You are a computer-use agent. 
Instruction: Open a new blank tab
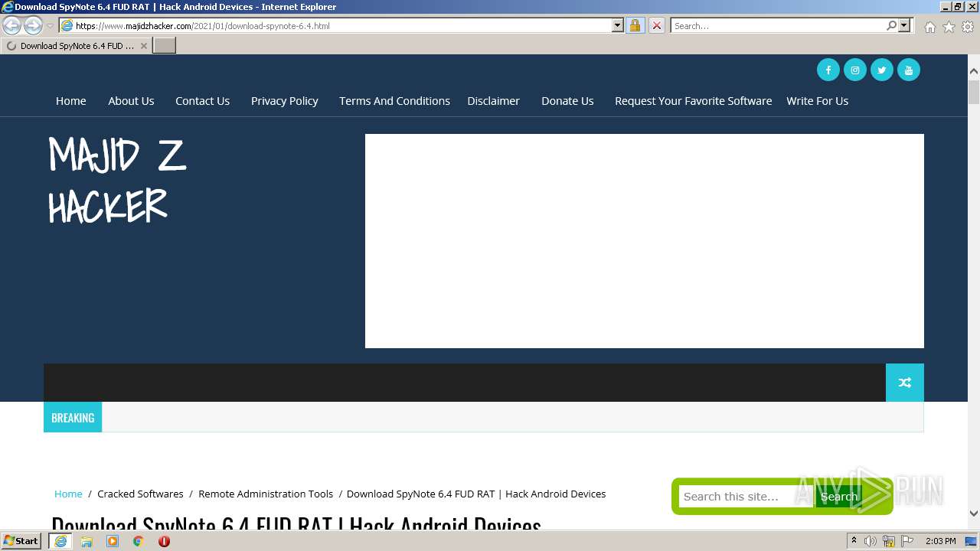165,46
